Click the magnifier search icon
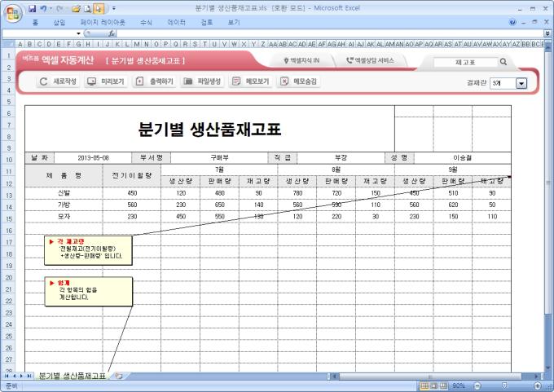Viewport: 554px width, 392px height. (503, 62)
